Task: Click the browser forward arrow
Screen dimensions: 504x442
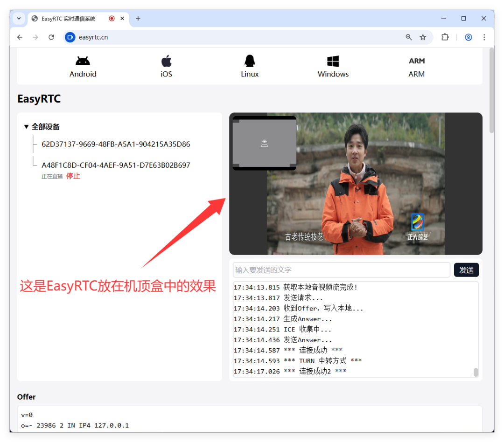Action: click(35, 37)
